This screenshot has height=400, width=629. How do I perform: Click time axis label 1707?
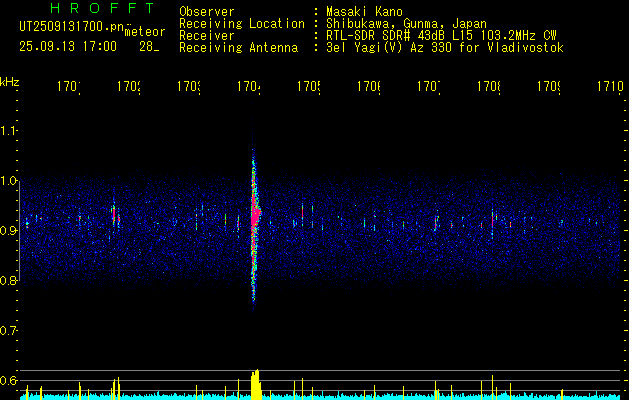pyautogui.click(x=429, y=87)
